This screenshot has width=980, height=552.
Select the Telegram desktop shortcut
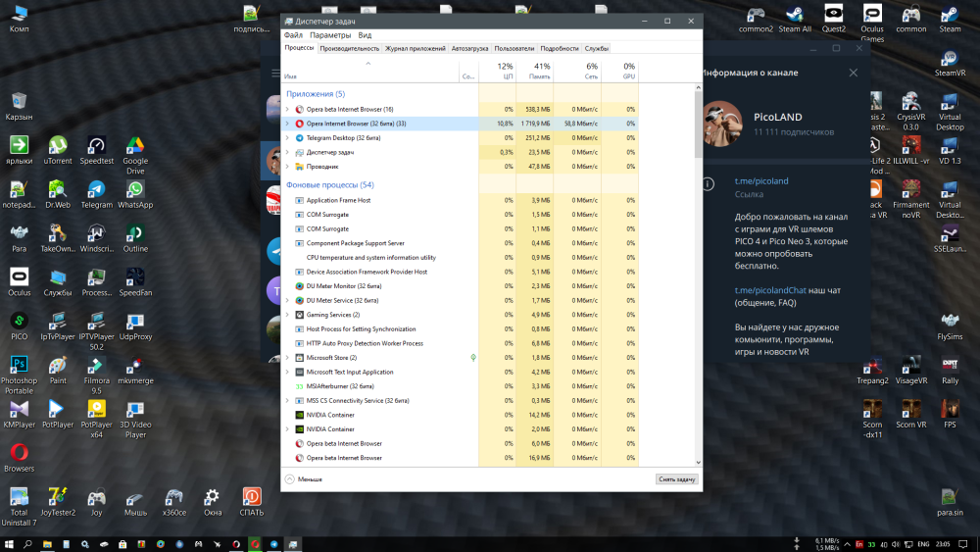point(96,190)
